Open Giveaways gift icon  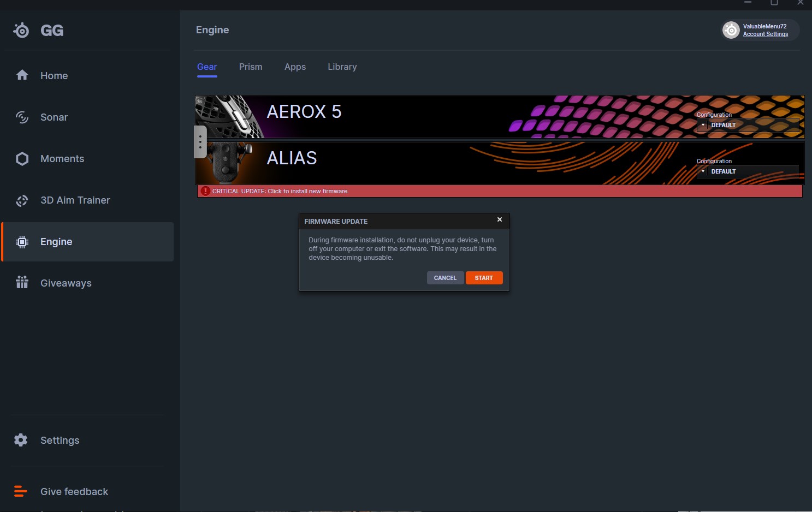click(x=22, y=283)
